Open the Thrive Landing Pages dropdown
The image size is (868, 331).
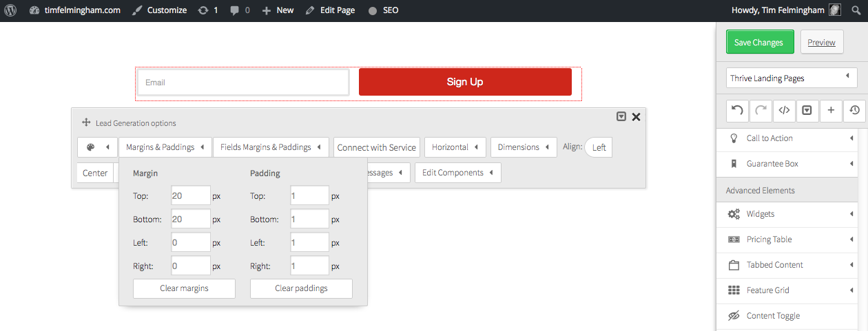(x=792, y=78)
